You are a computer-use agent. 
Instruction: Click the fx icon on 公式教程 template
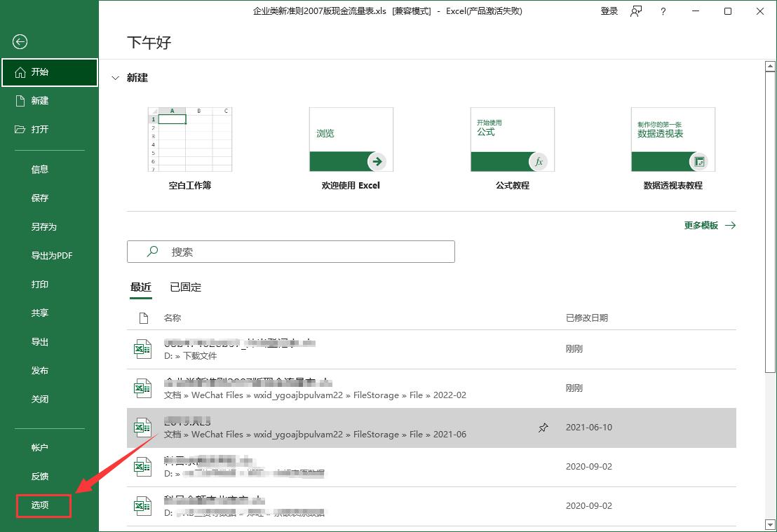(539, 161)
